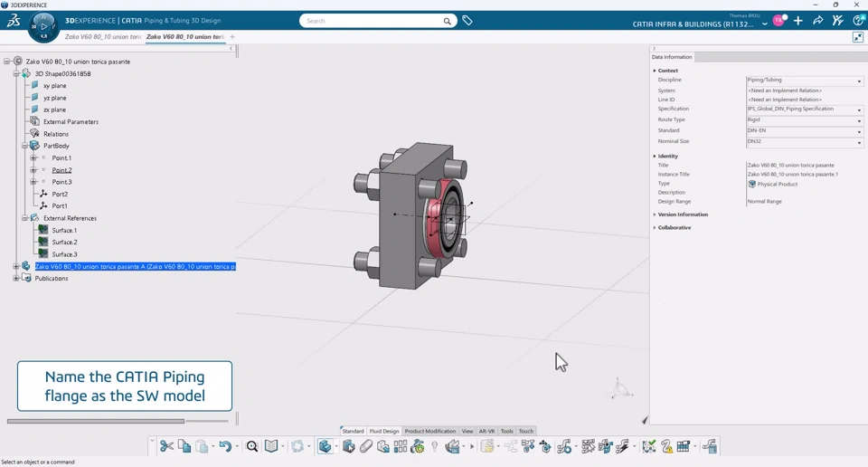Screen dimensions: 868x467
Task: Switch to first Zako V60 document tab
Action: (x=103, y=36)
